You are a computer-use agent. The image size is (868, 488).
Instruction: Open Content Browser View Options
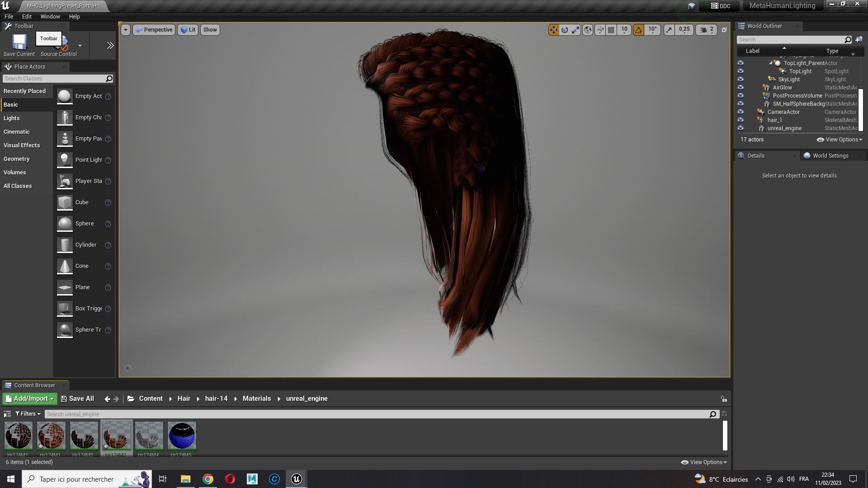point(704,462)
